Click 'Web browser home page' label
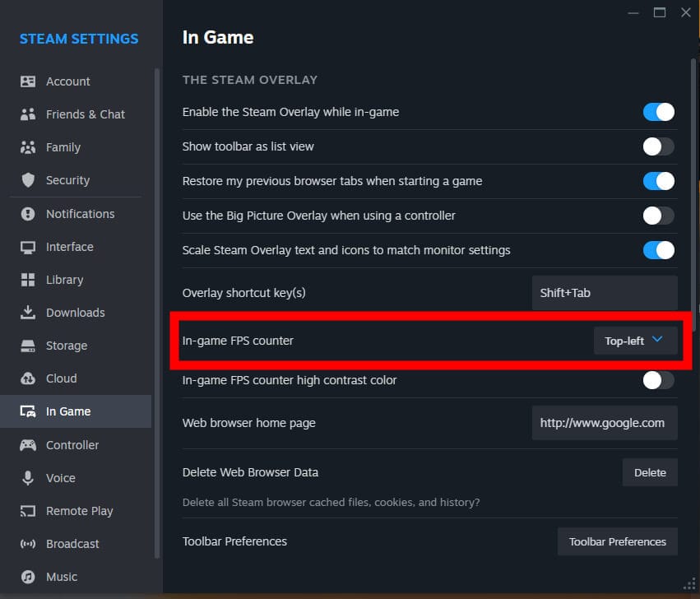Image resolution: width=700 pixels, height=599 pixels. tap(248, 423)
